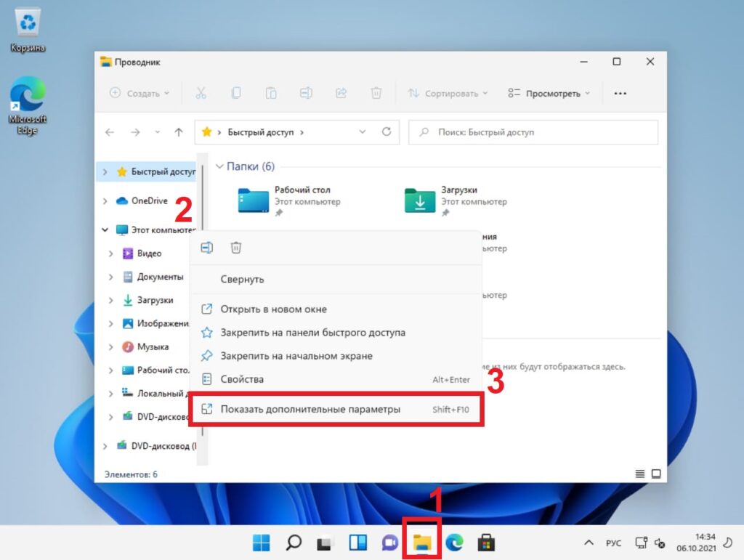Switch to details list view icon
The width and height of the screenshot is (744, 560).
click(640, 474)
